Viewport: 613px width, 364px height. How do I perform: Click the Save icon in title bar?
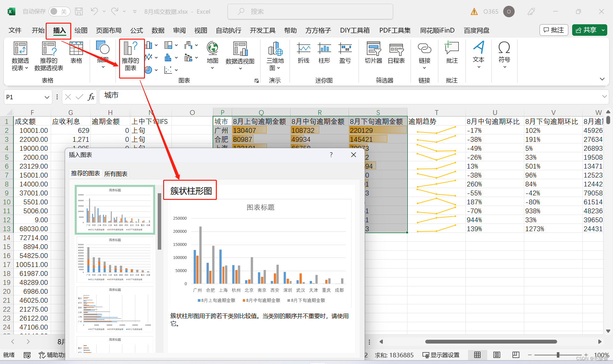[79, 11]
